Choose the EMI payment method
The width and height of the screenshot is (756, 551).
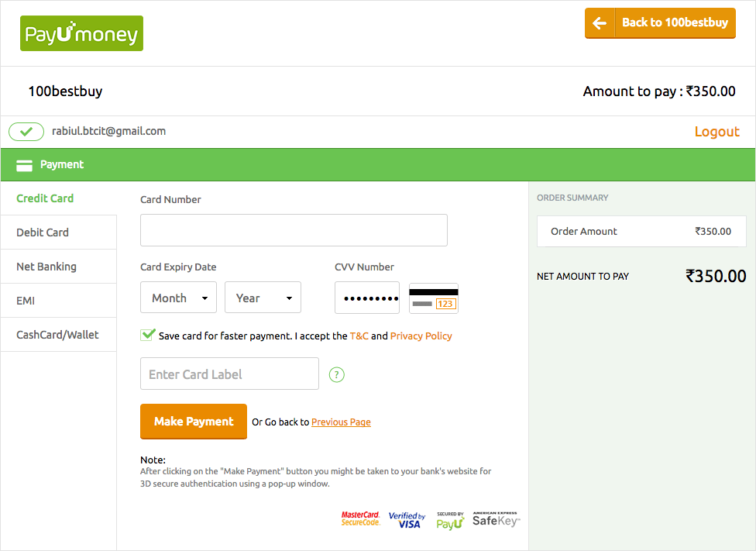(x=26, y=301)
